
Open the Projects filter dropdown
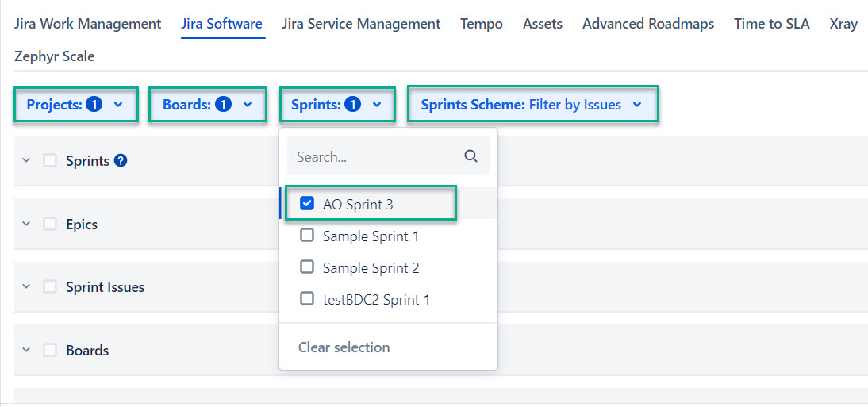pyautogui.click(x=75, y=104)
